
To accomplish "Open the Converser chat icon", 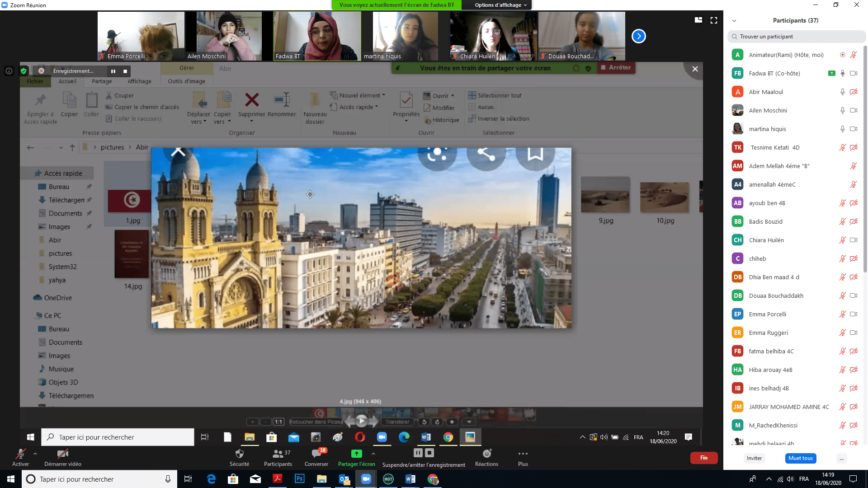I will 316,454.
